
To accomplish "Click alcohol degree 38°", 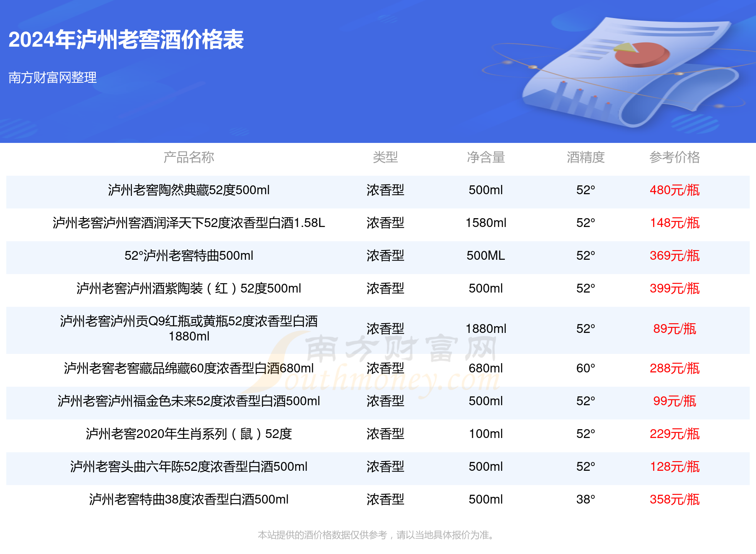I will click(585, 499).
